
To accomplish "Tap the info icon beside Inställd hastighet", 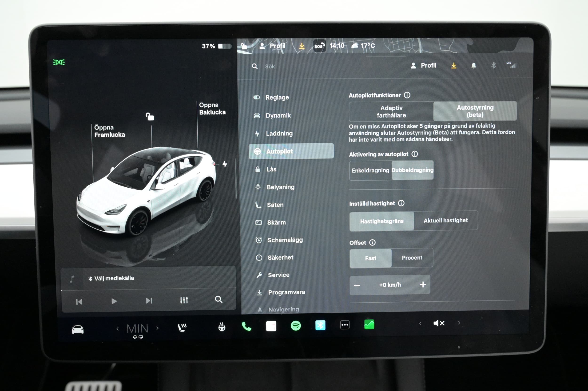I will tap(401, 203).
